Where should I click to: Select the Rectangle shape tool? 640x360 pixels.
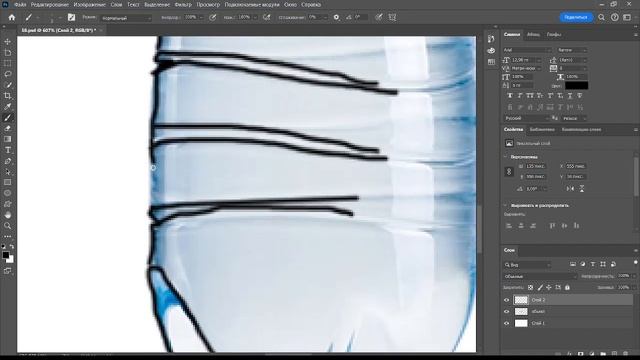pyautogui.click(x=7, y=182)
